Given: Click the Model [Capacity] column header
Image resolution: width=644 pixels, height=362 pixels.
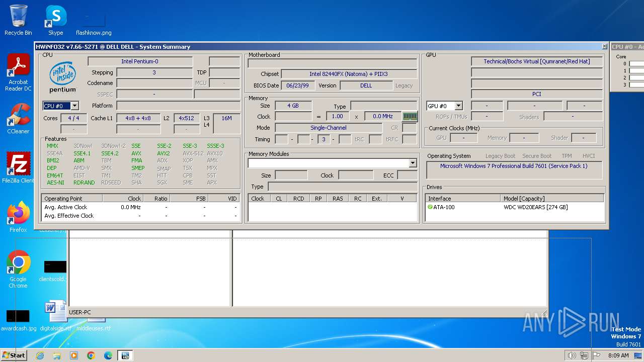Looking at the screenshot, I should (x=552, y=199).
